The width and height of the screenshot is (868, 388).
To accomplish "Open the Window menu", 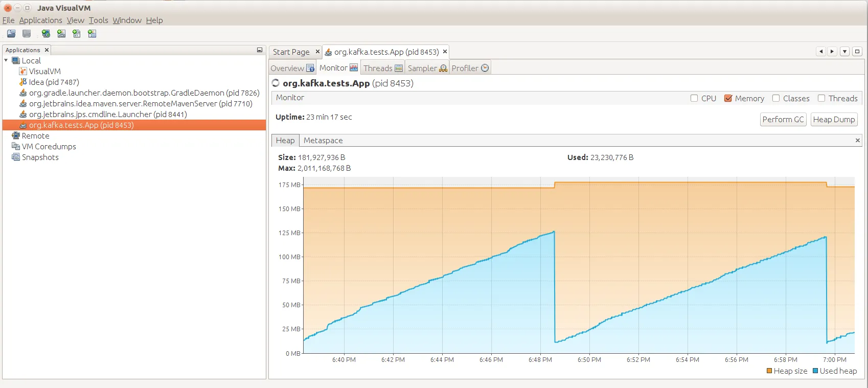I will [x=127, y=20].
